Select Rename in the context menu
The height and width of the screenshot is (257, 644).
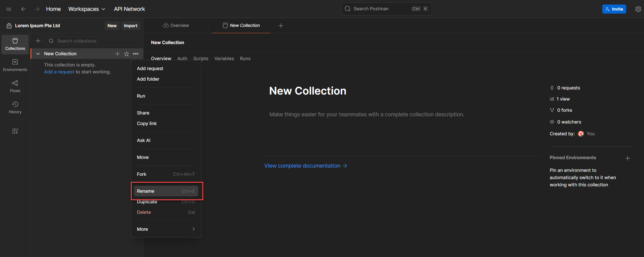click(x=166, y=191)
